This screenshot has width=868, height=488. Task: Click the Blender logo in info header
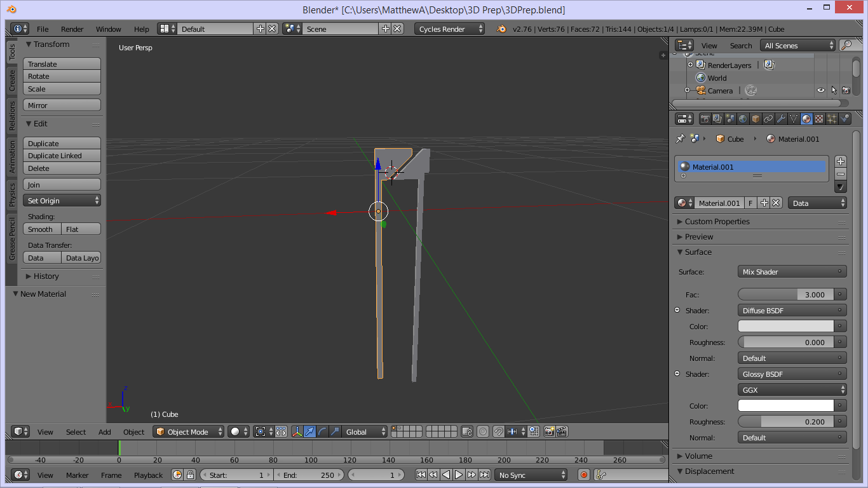click(501, 29)
